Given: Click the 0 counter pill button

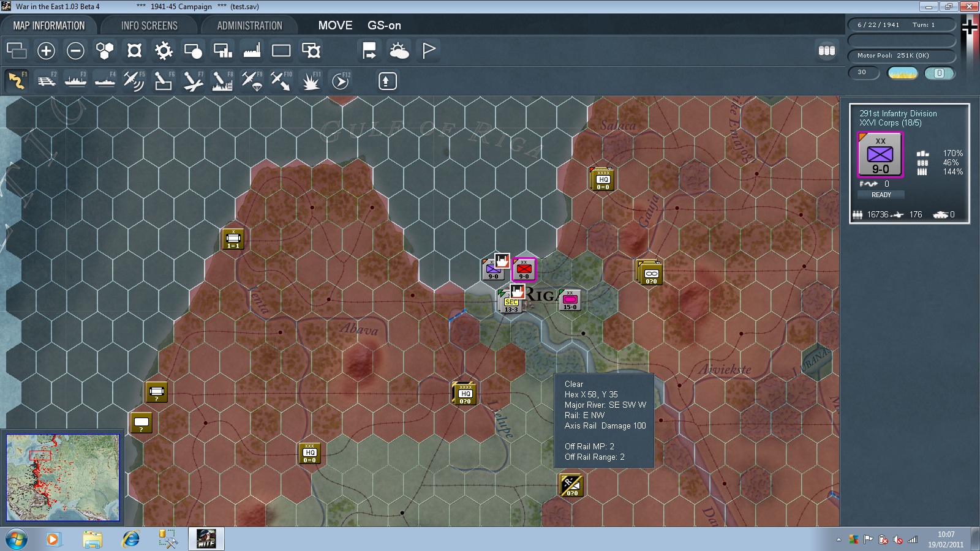Looking at the screenshot, I should click(940, 73).
